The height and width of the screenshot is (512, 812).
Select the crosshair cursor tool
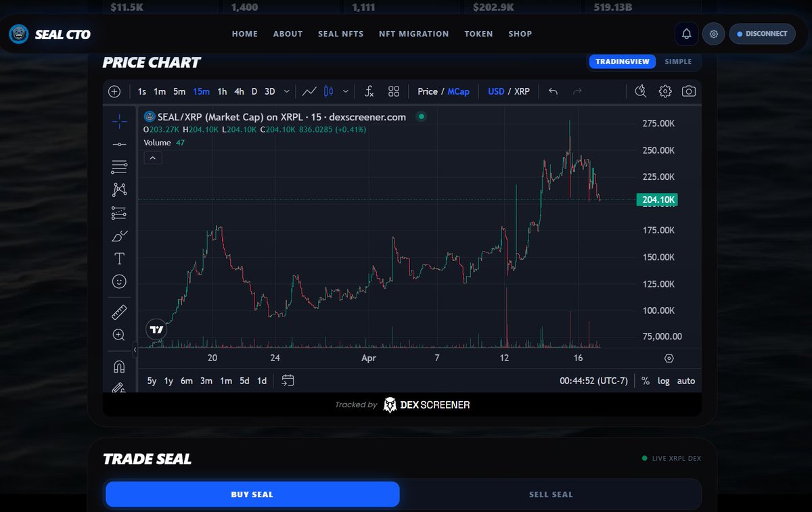pyautogui.click(x=118, y=120)
